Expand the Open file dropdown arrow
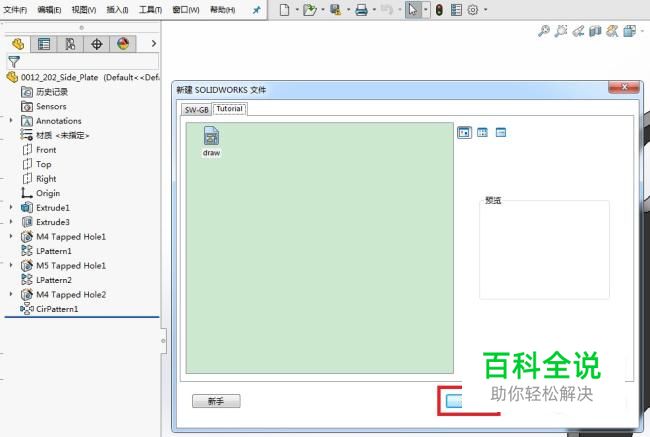The image size is (650, 437). (x=323, y=10)
